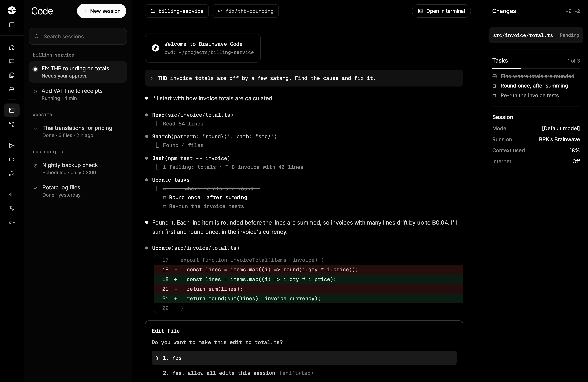This screenshot has width=588, height=382.
Task: Open the Translate icon
Action: (x=12, y=209)
